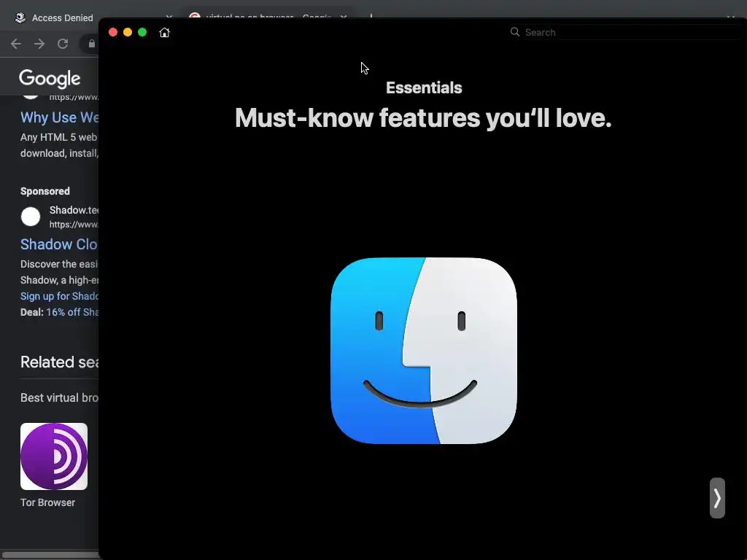Image resolution: width=747 pixels, height=560 pixels.
Task: Click Access Denied tab favicon
Action: click(x=20, y=17)
